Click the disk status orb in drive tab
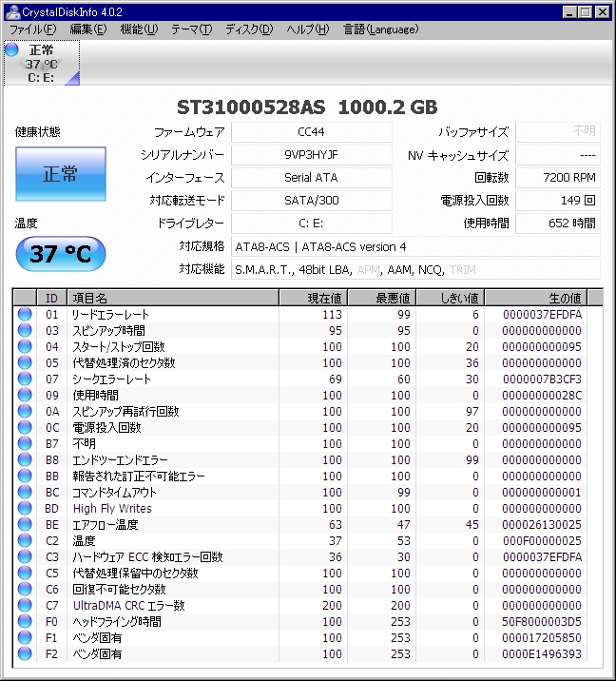616x681 pixels. 11,49
